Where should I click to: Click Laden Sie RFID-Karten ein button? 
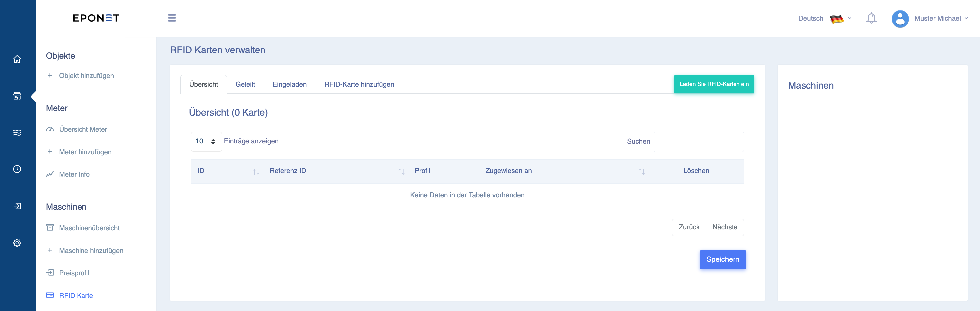(714, 84)
